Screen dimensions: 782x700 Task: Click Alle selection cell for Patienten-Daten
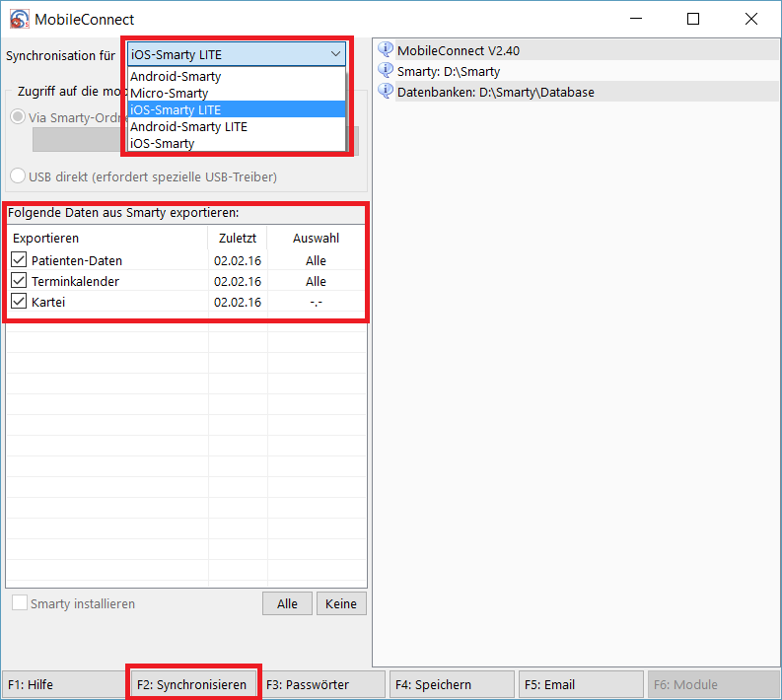point(317,260)
